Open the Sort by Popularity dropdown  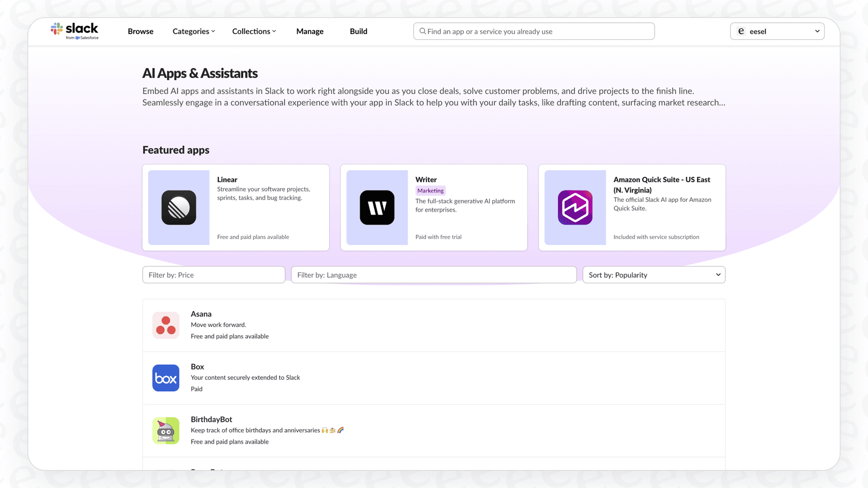[654, 274]
